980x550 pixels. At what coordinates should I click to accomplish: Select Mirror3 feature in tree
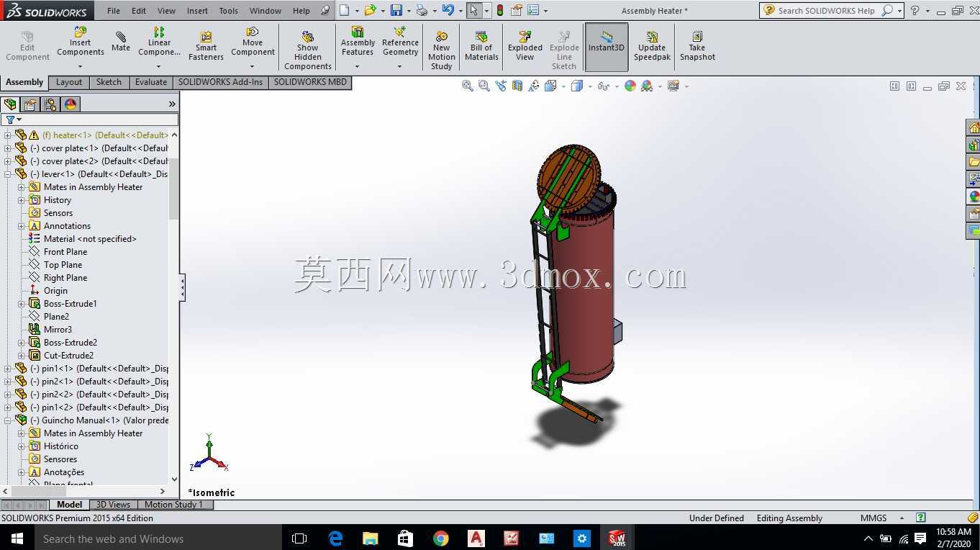tap(58, 330)
